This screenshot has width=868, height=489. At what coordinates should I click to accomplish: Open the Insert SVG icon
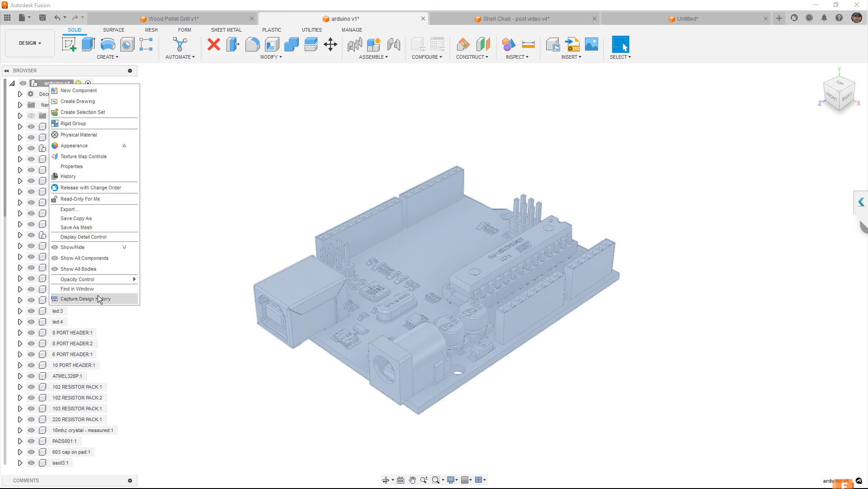coord(572,44)
